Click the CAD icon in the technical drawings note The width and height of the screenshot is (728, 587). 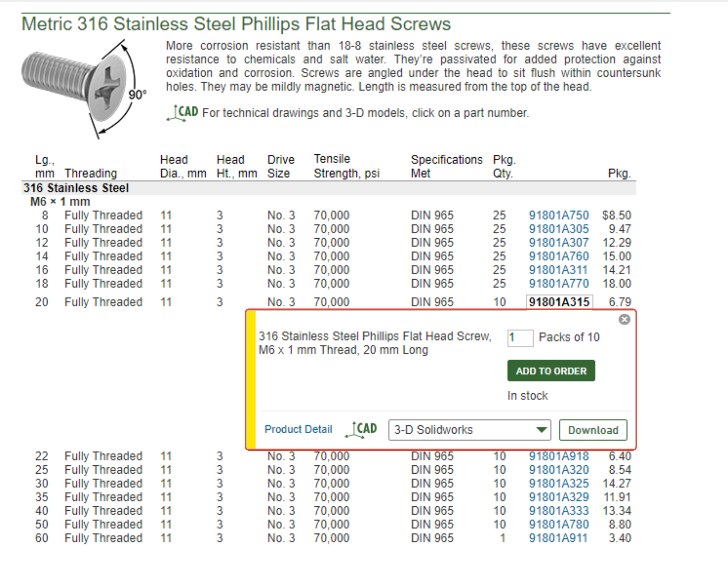click(x=182, y=113)
